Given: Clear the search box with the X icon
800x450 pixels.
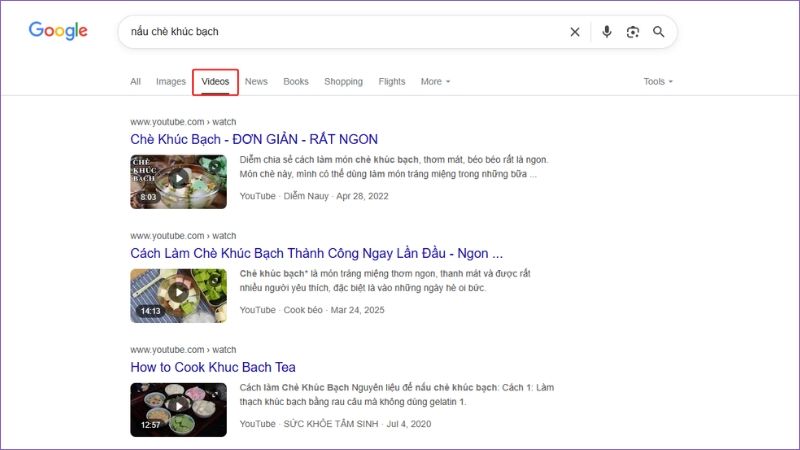Looking at the screenshot, I should coord(574,32).
